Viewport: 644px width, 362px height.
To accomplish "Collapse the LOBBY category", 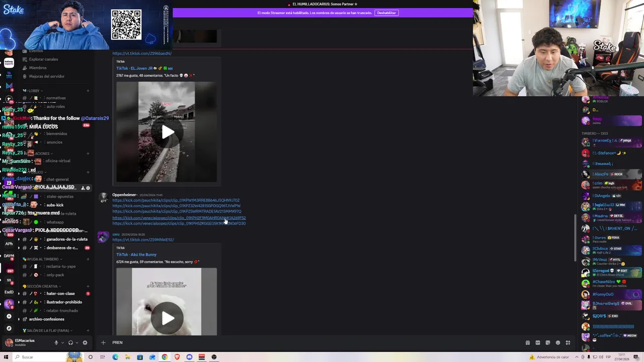I will tap(34, 91).
